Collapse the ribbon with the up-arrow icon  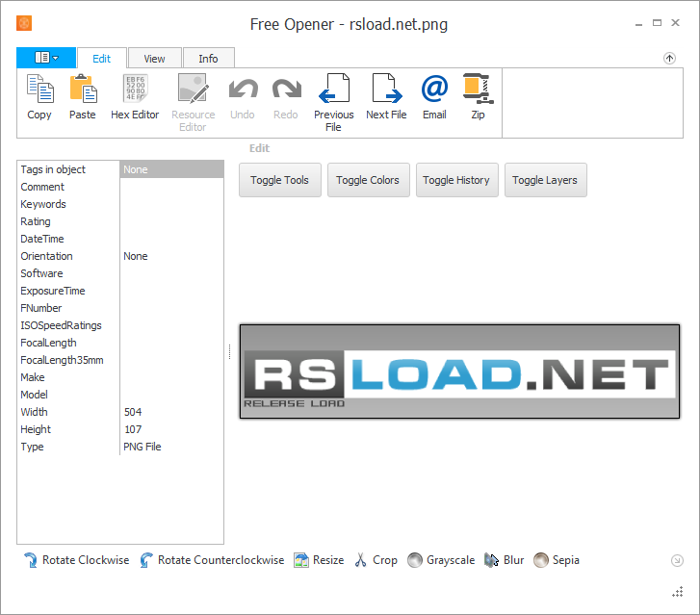669,58
